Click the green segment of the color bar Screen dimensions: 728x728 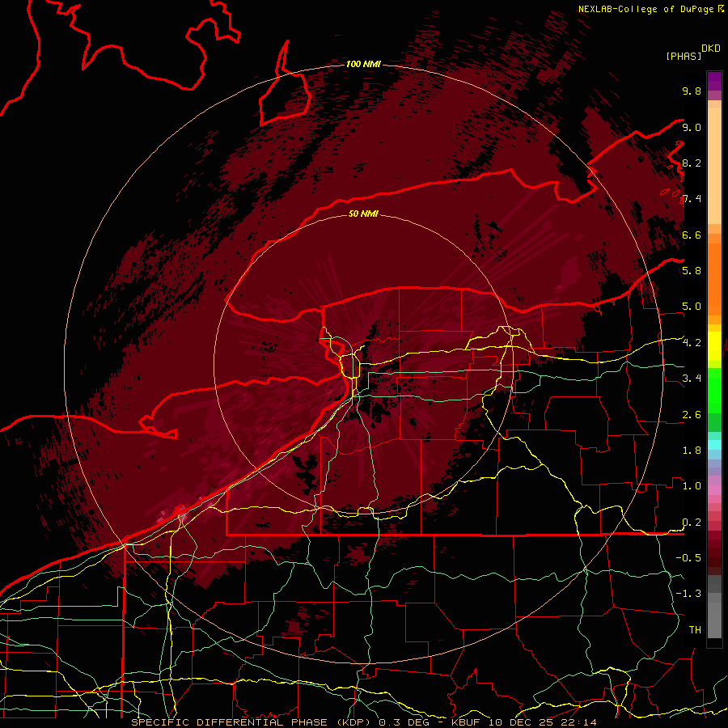pos(714,390)
